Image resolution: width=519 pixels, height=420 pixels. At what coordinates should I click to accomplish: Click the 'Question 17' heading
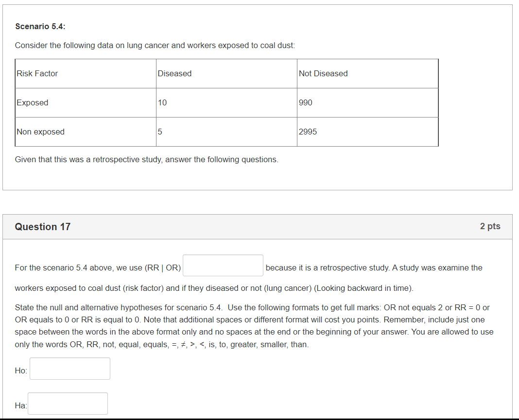click(43, 227)
